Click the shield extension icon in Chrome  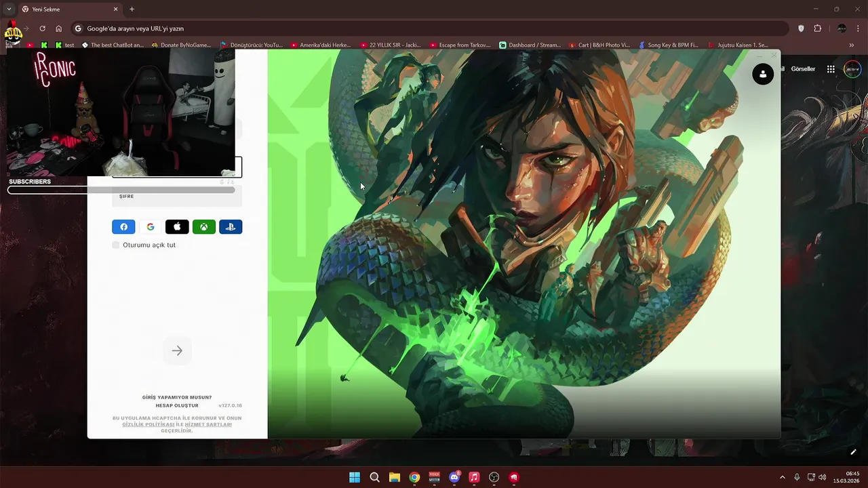pos(801,28)
